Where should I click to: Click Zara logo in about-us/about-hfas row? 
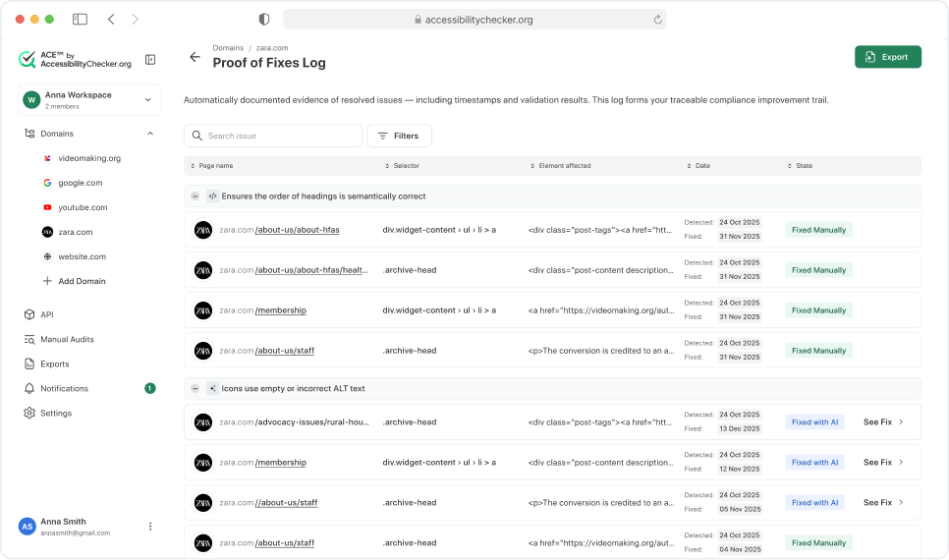[203, 230]
